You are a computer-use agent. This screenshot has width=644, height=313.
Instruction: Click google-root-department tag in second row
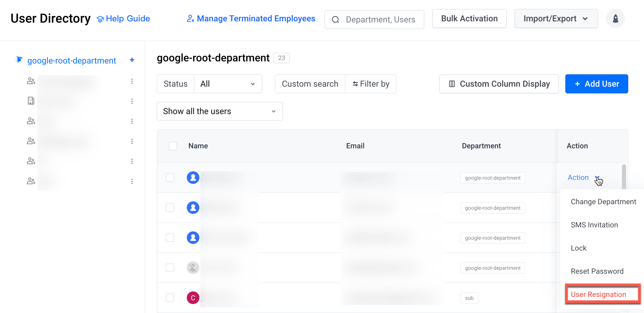(x=493, y=208)
